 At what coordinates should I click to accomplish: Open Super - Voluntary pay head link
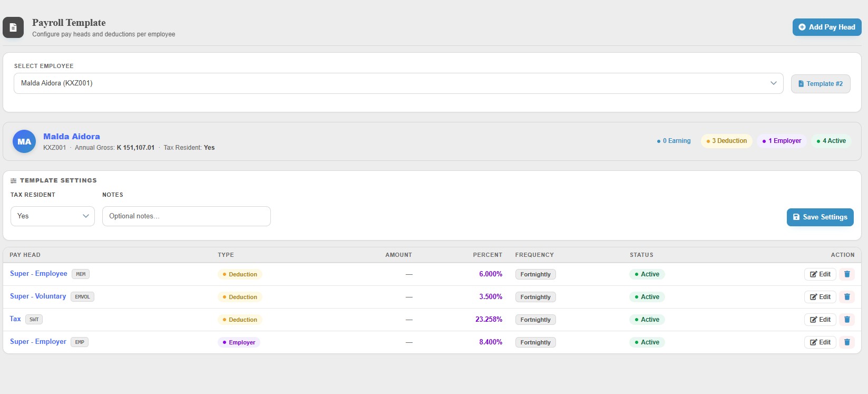point(38,296)
